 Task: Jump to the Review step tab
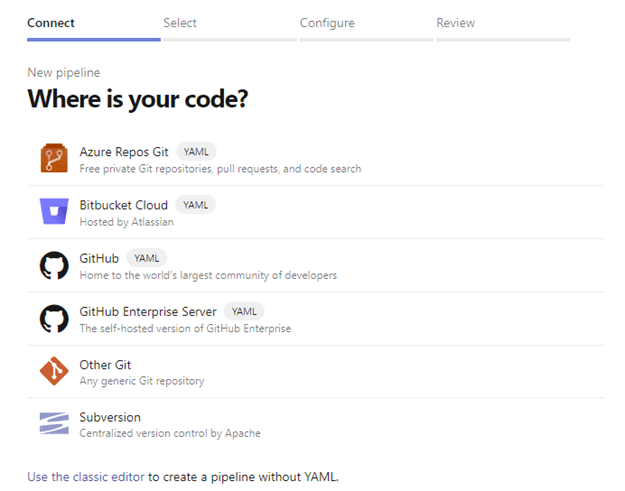click(x=456, y=23)
